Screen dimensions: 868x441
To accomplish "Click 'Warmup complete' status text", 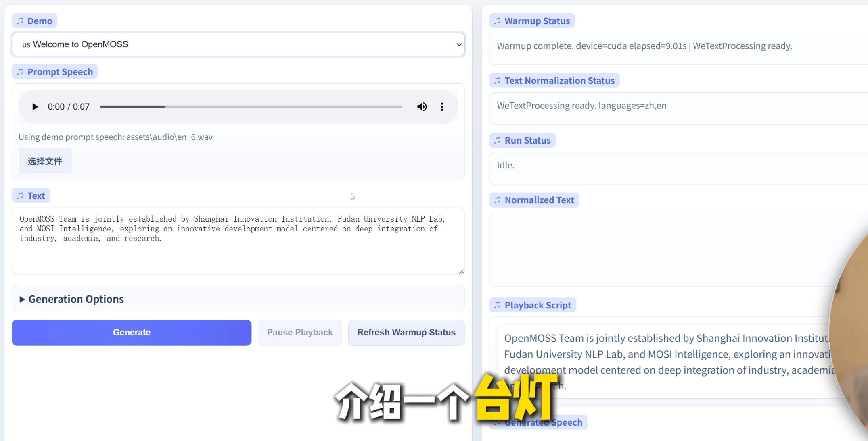I will click(644, 46).
